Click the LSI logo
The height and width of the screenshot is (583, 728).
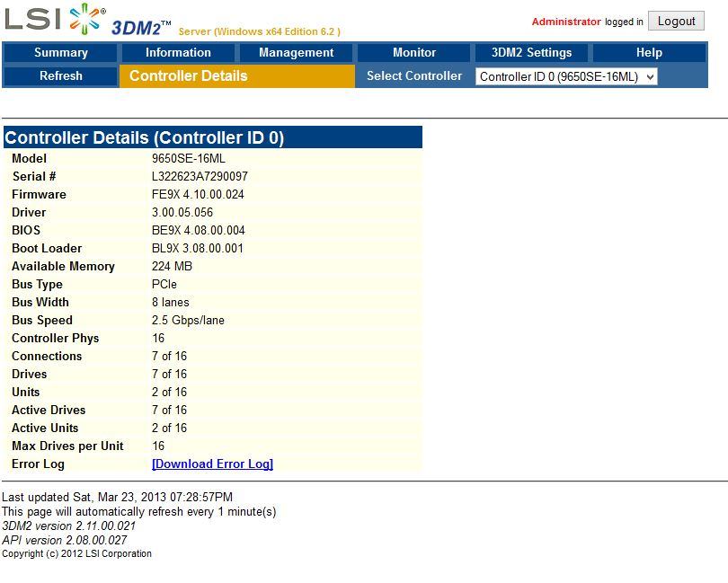tap(55, 20)
